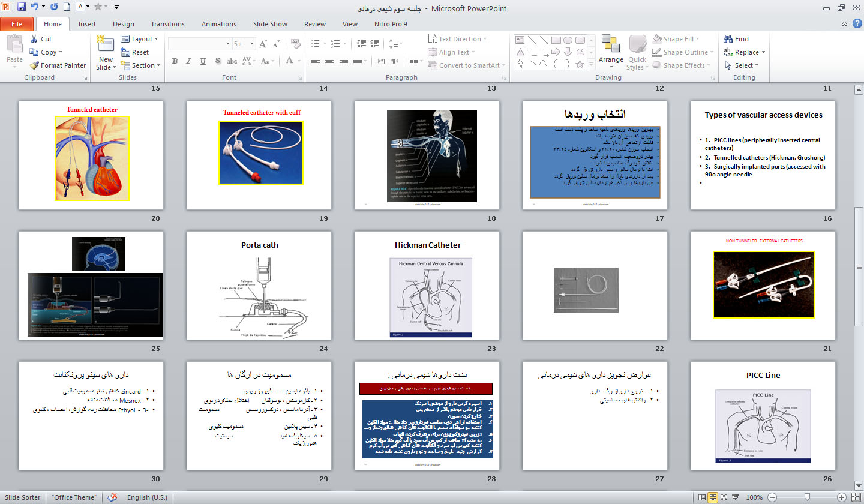Adjust the zoom slider in status bar

(x=808, y=497)
